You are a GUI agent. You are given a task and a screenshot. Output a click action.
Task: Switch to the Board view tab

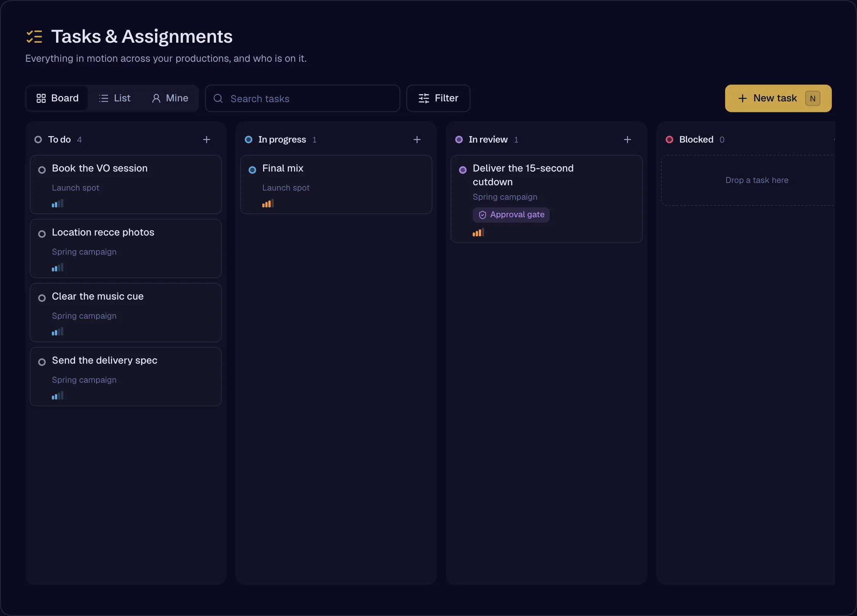pos(57,98)
